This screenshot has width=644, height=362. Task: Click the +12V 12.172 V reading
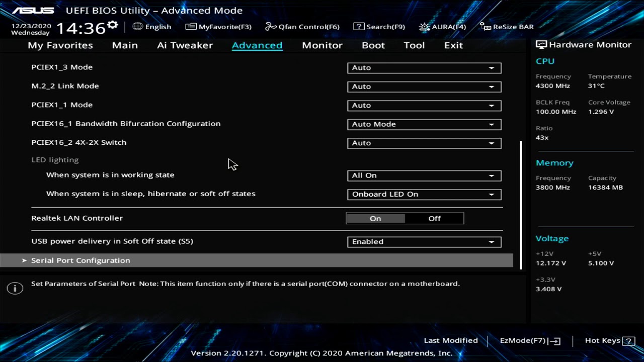pos(551,263)
